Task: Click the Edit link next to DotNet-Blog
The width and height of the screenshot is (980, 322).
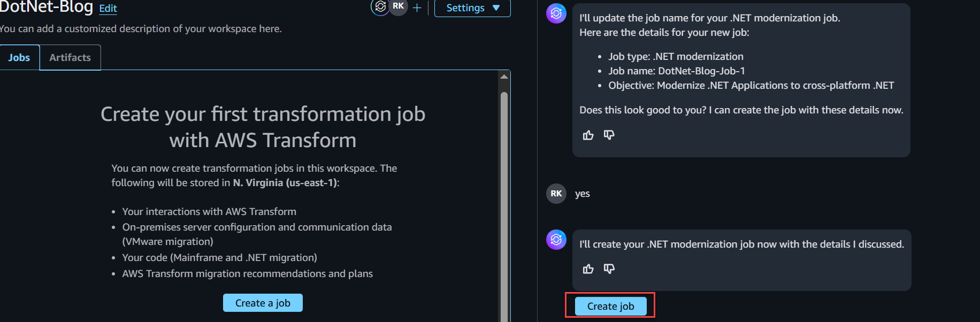Action: pos(108,8)
